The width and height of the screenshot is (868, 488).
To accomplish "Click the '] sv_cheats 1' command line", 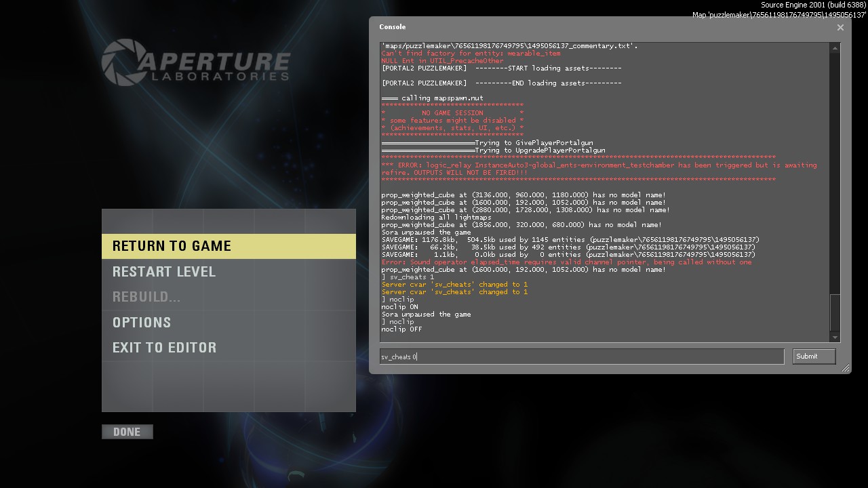I will (408, 277).
